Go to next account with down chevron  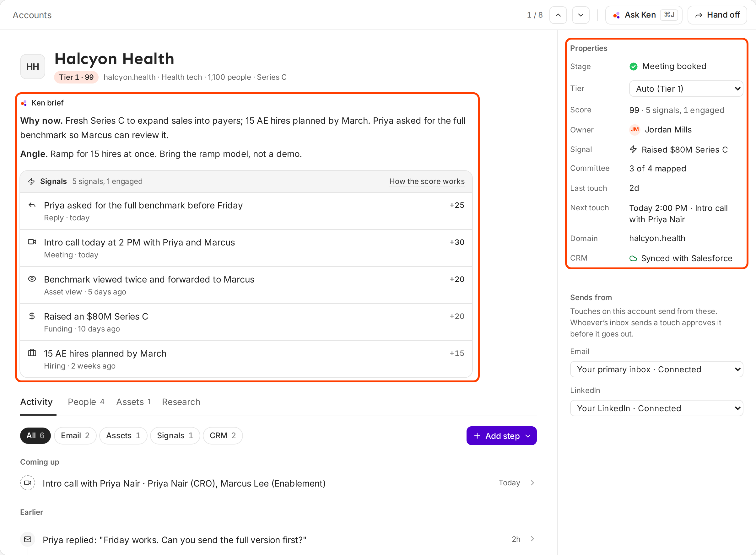580,15
